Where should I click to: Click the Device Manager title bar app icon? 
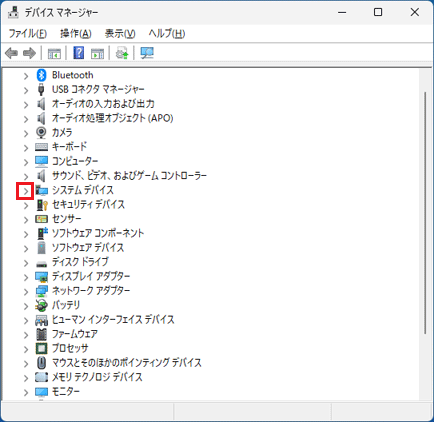[14, 12]
